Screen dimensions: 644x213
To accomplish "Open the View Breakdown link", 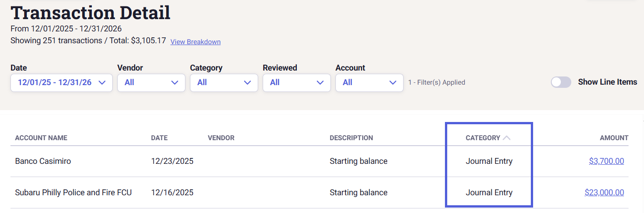I will 195,42.
